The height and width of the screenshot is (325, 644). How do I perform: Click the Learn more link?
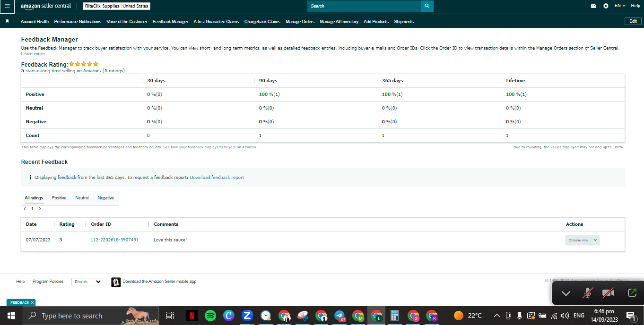click(33, 54)
